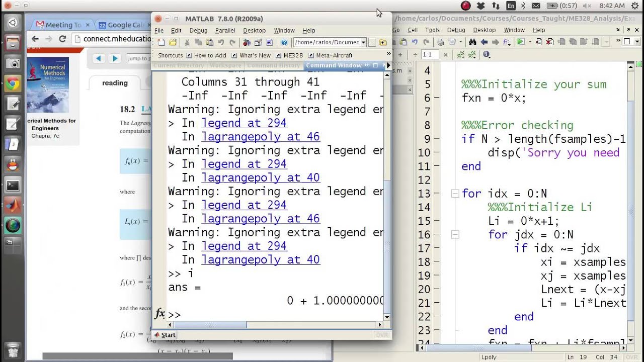Viewport: 644px width, 362px height.
Task: Click ME328 shortcut
Action: point(289,55)
